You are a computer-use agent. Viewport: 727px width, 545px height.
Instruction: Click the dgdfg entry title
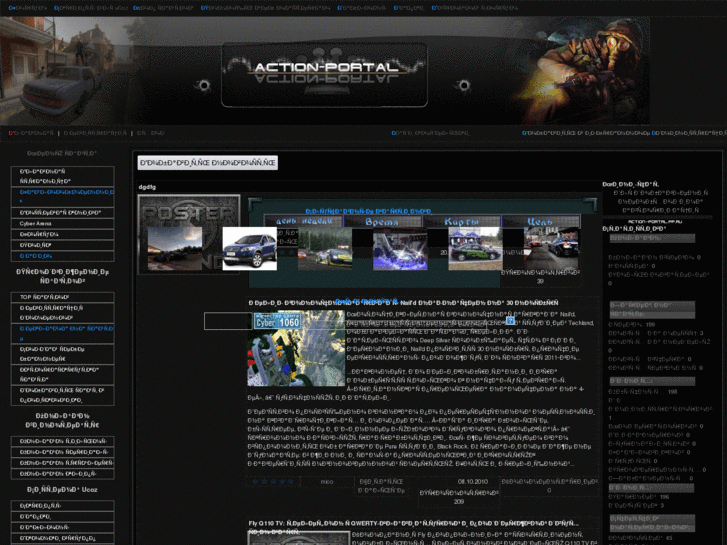click(x=147, y=187)
